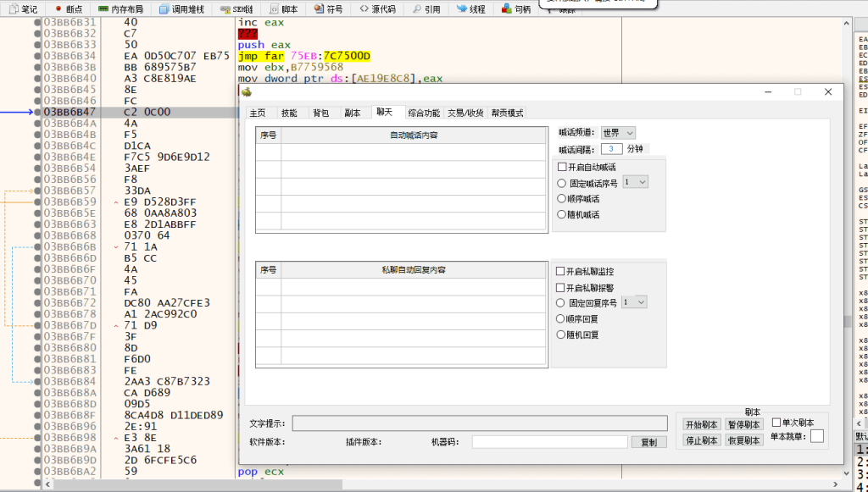Go to the 背包 tab
The width and height of the screenshot is (868, 492).
pos(320,113)
